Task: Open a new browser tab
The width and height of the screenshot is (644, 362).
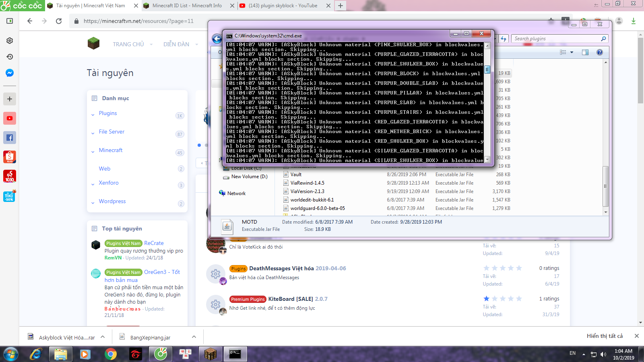Action: click(341, 6)
